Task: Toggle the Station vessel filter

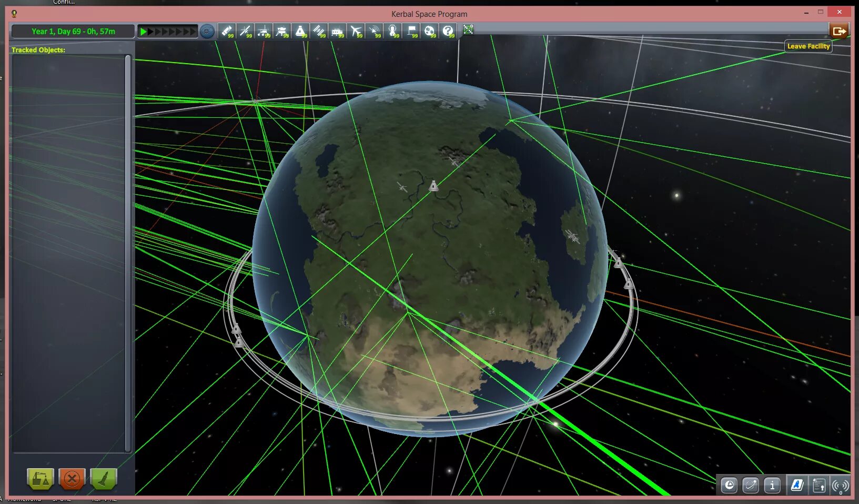Action: 319,31
